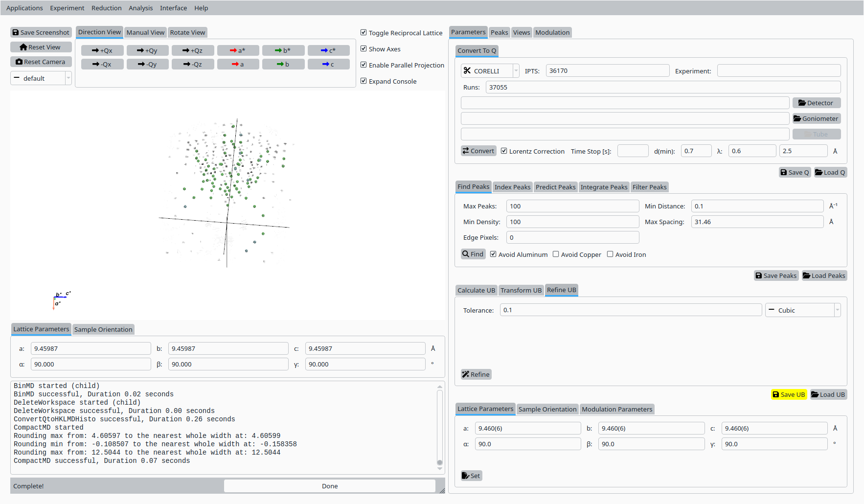The image size is (864, 504).
Task: Orient view along red a* arrow
Action: [238, 50]
